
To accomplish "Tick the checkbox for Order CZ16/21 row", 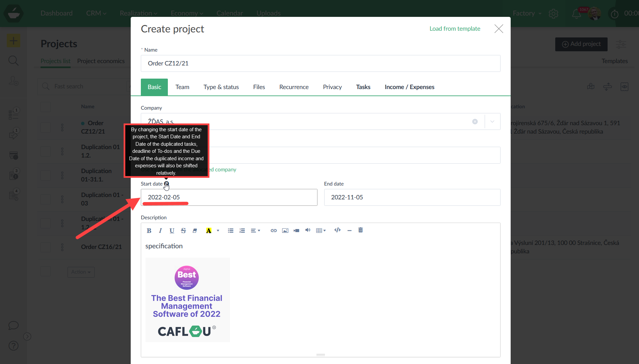I will (x=46, y=247).
